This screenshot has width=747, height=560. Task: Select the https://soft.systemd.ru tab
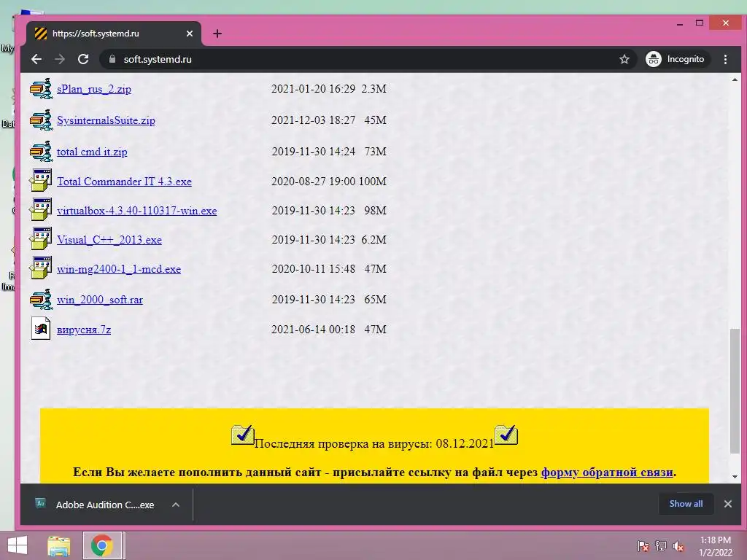(x=113, y=34)
